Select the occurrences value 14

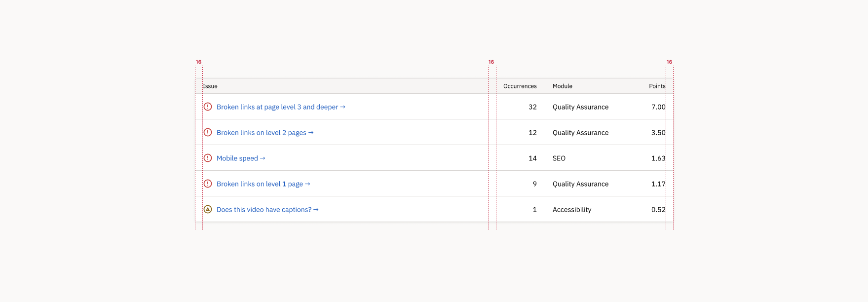[x=532, y=158]
